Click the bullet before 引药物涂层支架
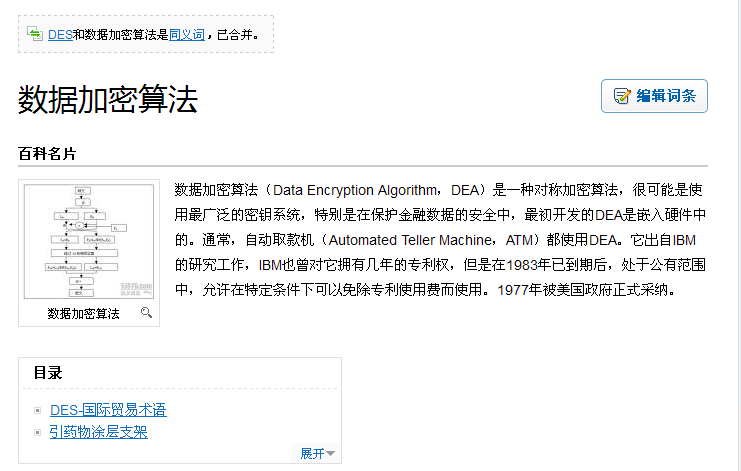Image resolution: width=741 pixels, height=471 pixels. pos(38,432)
